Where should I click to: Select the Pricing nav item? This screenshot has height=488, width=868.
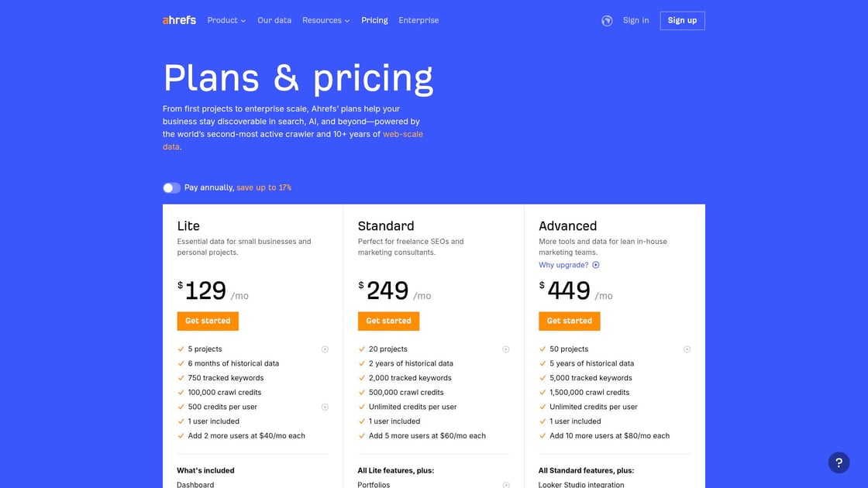(x=374, y=20)
